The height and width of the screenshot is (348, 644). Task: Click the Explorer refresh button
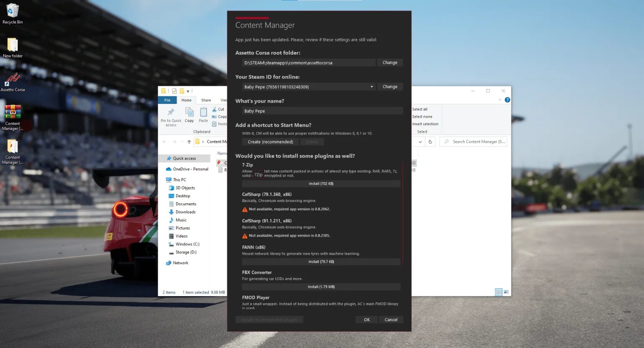(x=430, y=142)
